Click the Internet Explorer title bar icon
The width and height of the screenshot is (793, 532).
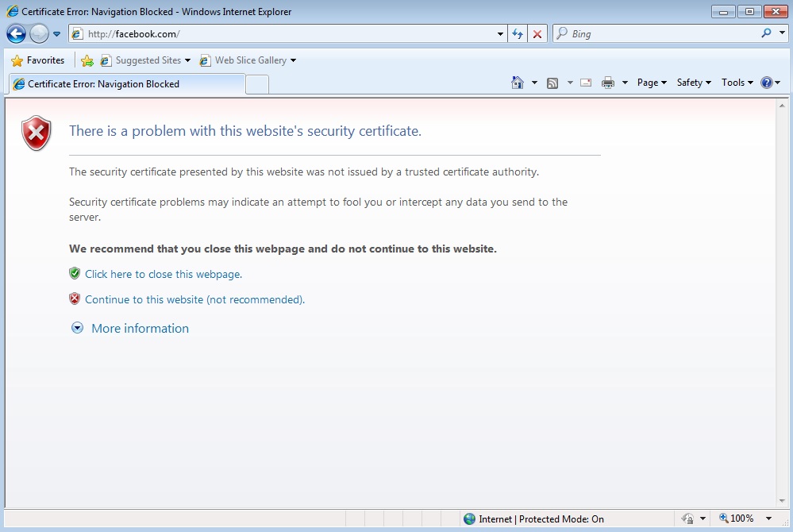click(12, 11)
